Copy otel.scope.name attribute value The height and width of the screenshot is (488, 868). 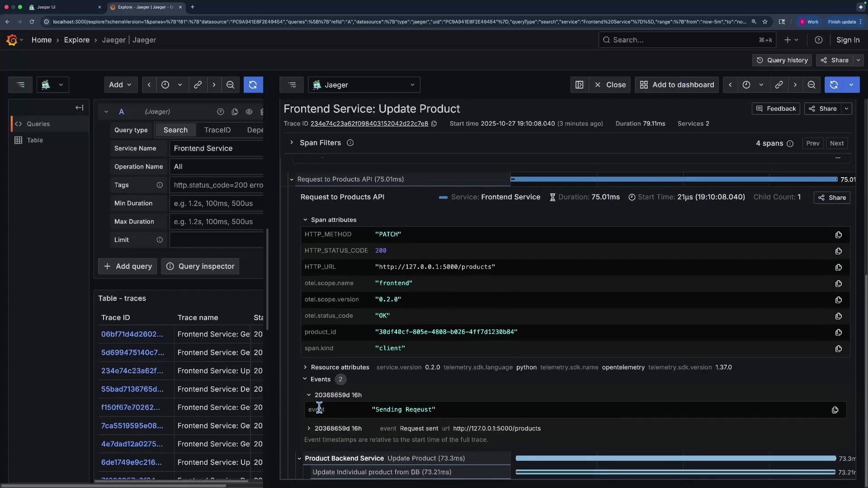(x=838, y=284)
